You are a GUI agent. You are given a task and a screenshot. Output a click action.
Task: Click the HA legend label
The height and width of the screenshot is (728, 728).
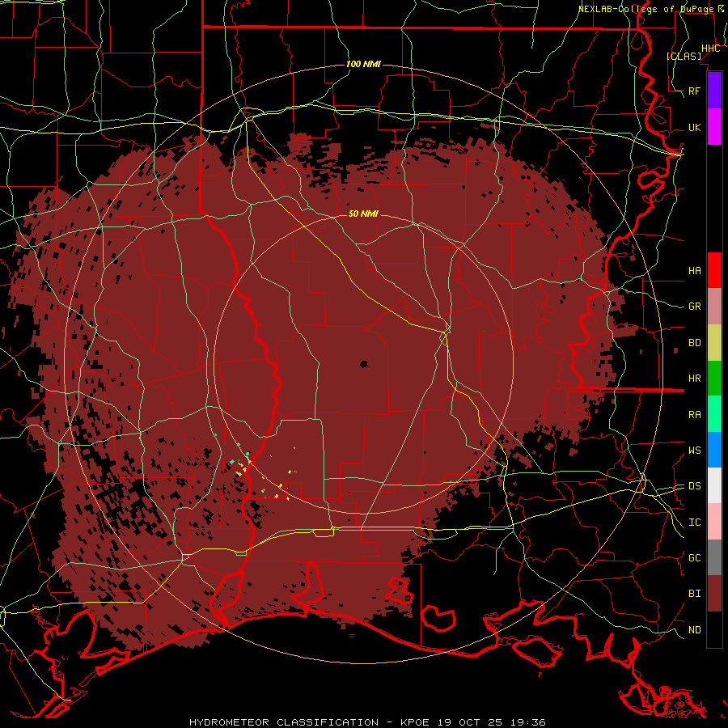tap(694, 270)
